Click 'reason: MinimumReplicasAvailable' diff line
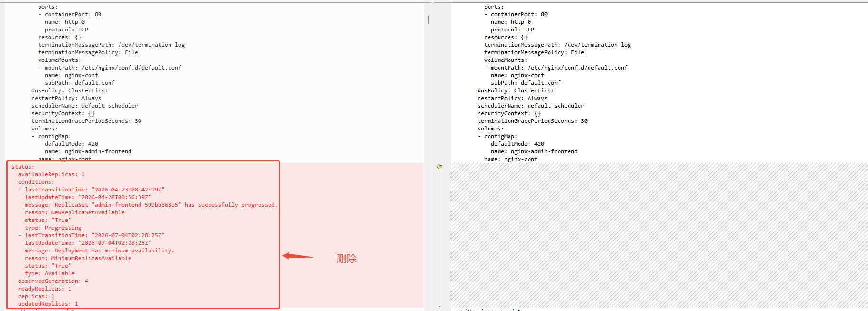 tap(78, 258)
